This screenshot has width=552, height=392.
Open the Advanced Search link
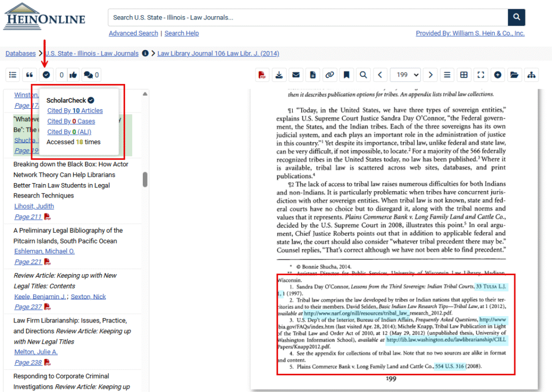(134, 33)
